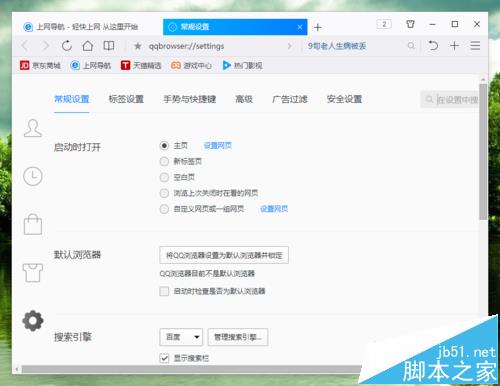This screenshot has width=500, height=386.
Task: Go forward with the forward arrow
Action: tap(46, 46)
